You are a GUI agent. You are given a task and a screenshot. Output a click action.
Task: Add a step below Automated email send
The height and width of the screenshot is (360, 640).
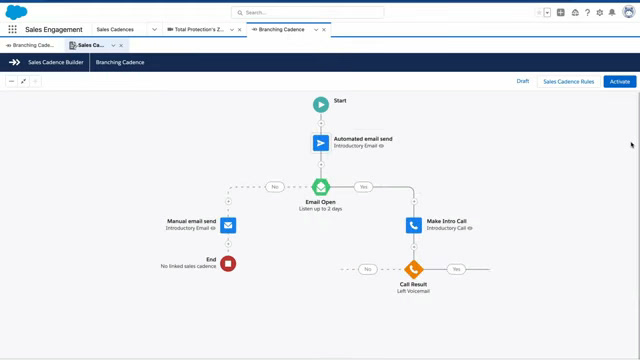(x=321, y=164)
